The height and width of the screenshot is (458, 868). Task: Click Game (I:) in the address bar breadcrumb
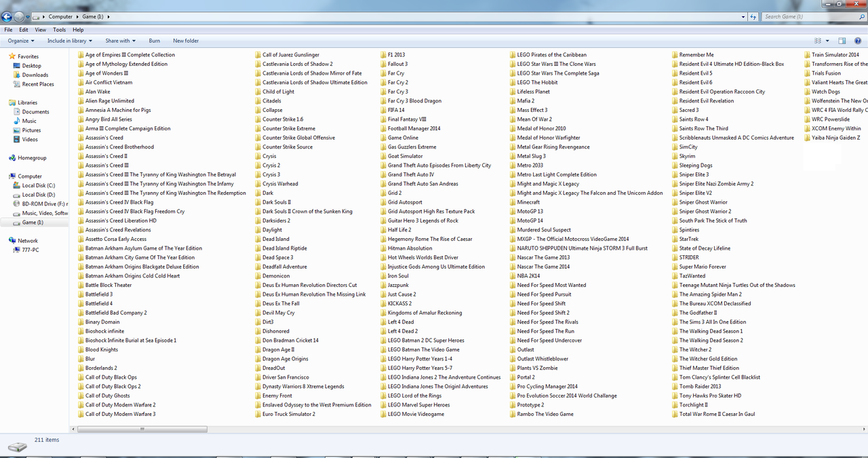pos(92,16)
